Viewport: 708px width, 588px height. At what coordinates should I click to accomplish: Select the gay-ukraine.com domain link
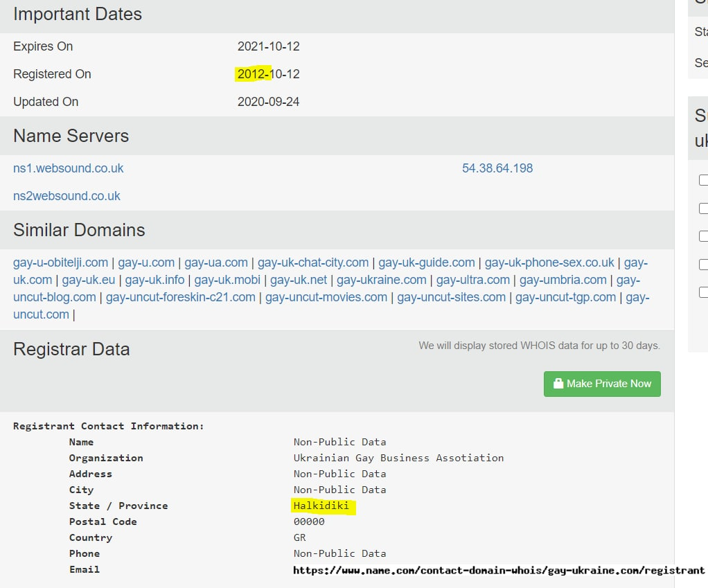pos(382,280)
